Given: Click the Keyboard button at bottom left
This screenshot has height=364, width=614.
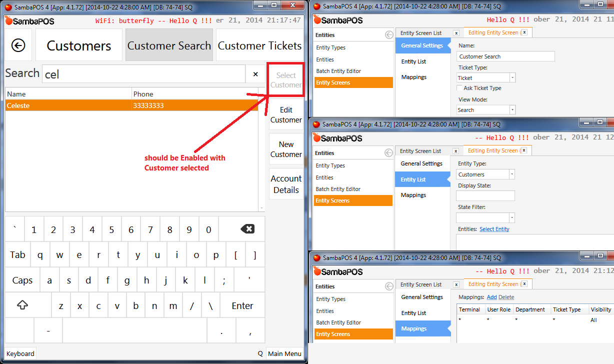Looking at the screenshot, I should (20, 353).
